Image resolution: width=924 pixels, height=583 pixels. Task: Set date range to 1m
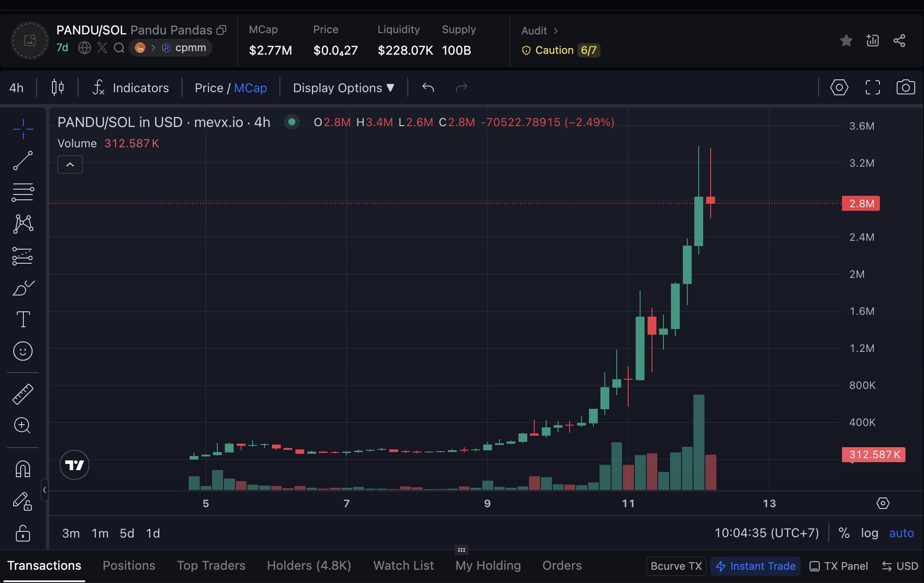[100, 533]
